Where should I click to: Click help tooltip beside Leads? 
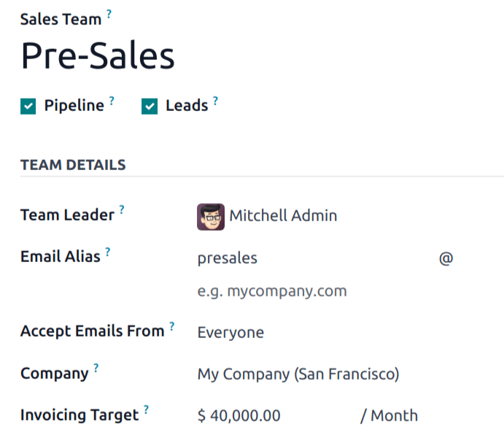pos(215,101)
